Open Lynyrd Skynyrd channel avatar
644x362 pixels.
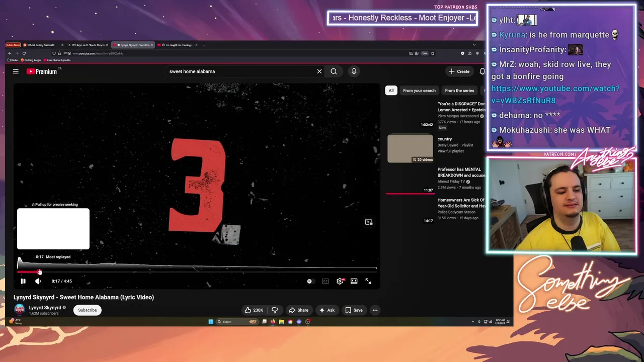coord(19,310)
